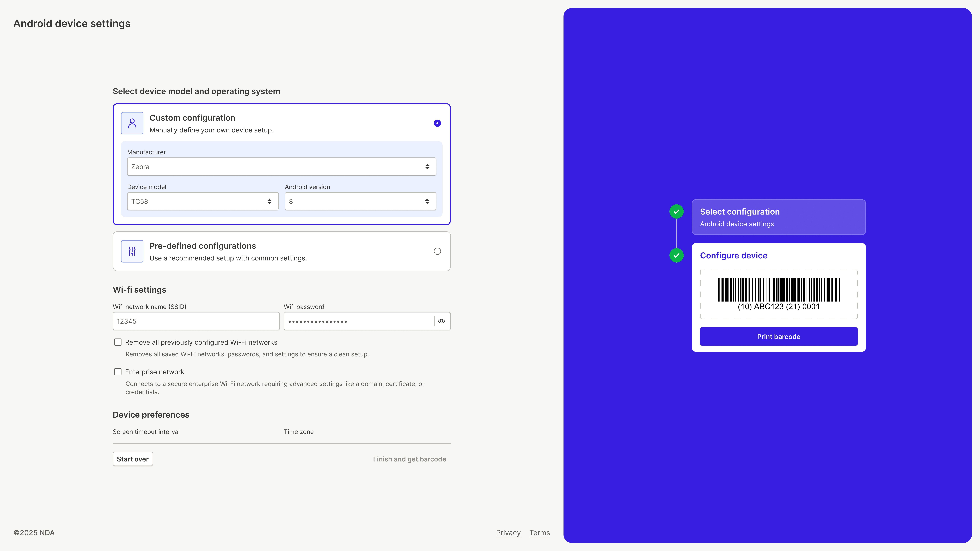Click green checkmark beside Configure device
This screenshot has width=980, height=551.
click(x=676, y=255)
